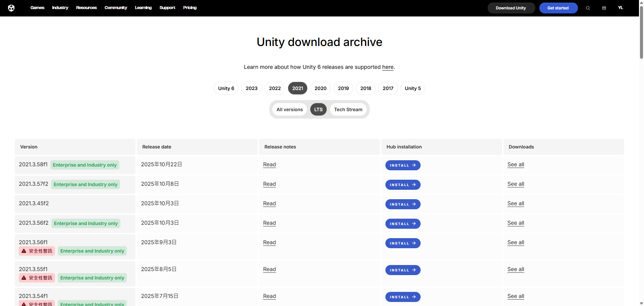
Task: Open the Community menu
Action: click(116, 8)
